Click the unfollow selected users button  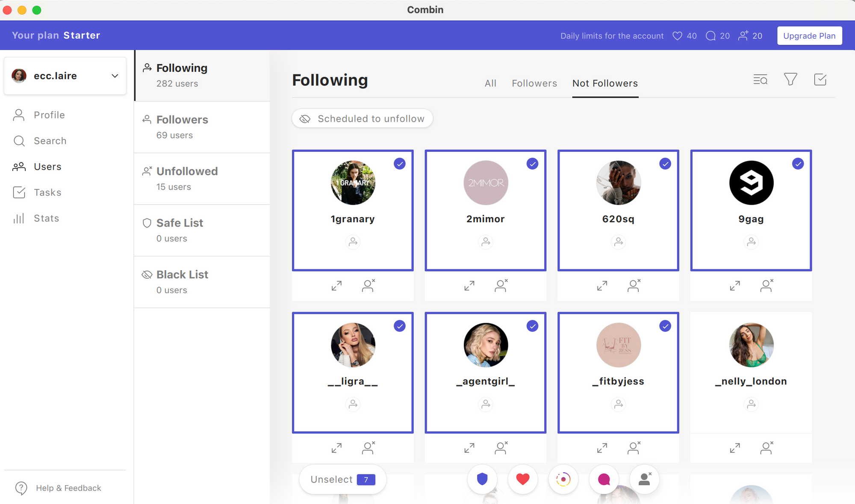[x=644, y=479]
